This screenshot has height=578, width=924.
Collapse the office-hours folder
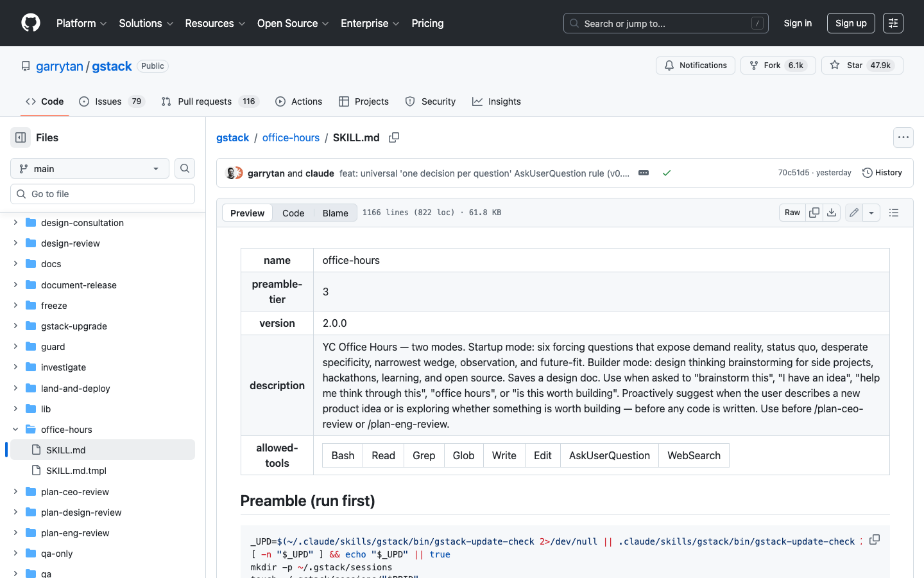point(15,430)
